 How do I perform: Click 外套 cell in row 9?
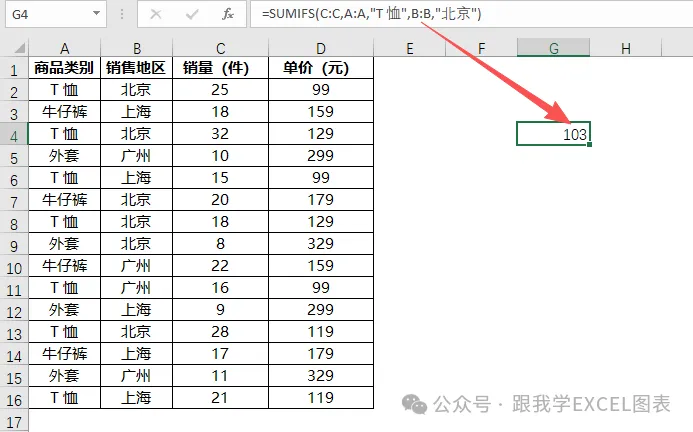coord(65,244)
